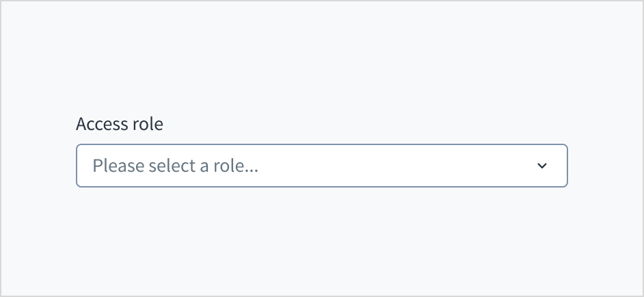Click the "Access role" field label
This screenshot has height=297, width=644.
pos(120,124)
